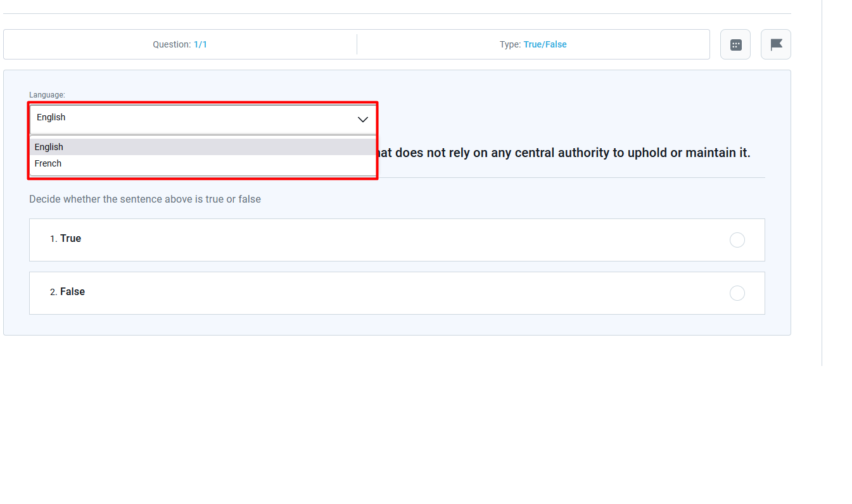Click the bold "False" answer label
The width and height of the screenshot is (852, 504).
(72, 292)
